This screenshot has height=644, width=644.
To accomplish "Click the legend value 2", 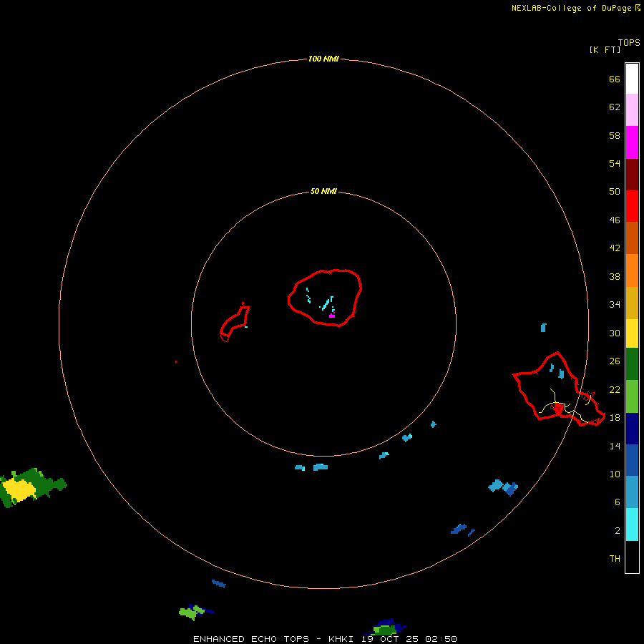I will coord(618,531).
